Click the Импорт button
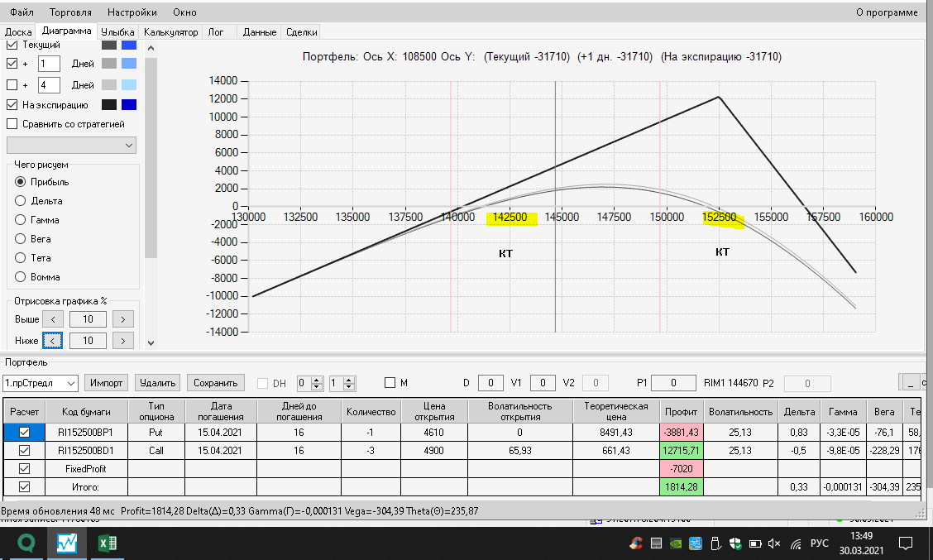The image size is (933, 560). pyautogui.click(x=107, y=383)
